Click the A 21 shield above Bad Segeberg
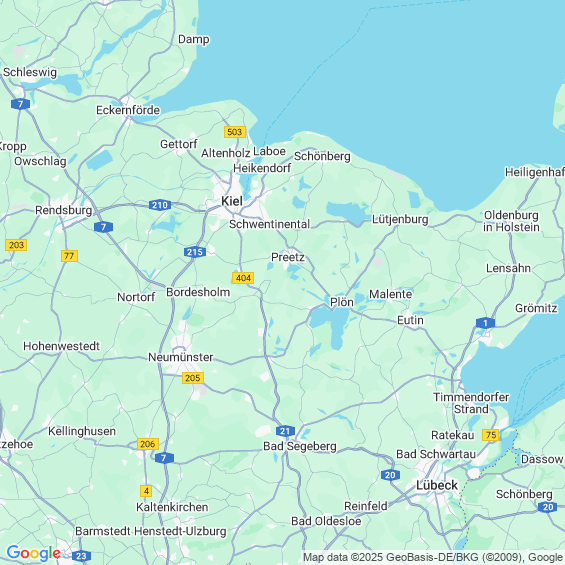 point(285,431)
